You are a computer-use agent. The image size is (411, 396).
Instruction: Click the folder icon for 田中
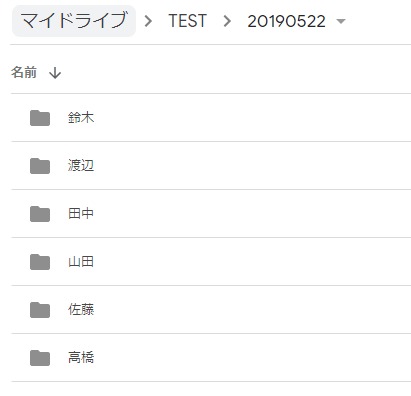click(40, 214)
